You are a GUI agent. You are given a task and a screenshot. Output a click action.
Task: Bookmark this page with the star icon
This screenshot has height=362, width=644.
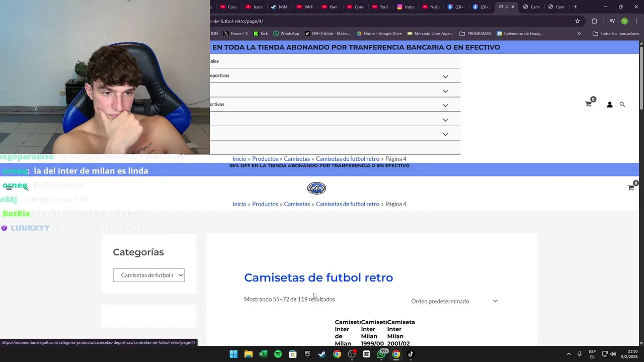tap(578, 21)
